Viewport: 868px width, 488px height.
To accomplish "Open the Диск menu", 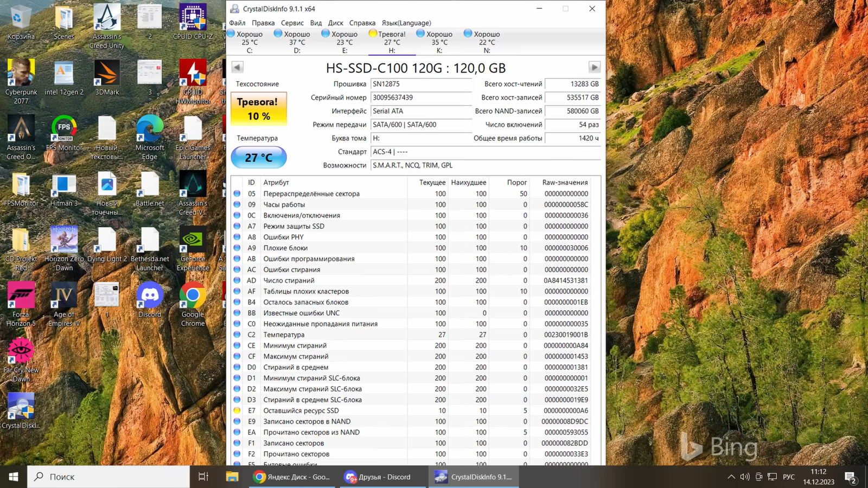I will point(335,23).
